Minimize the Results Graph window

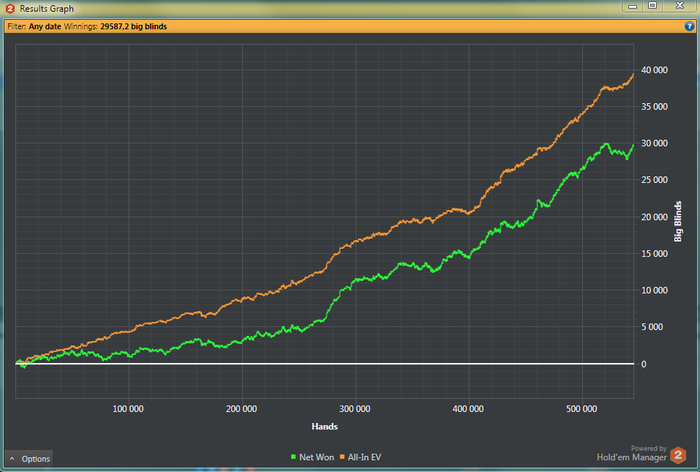pyautogui.click(x=632, y=6)
